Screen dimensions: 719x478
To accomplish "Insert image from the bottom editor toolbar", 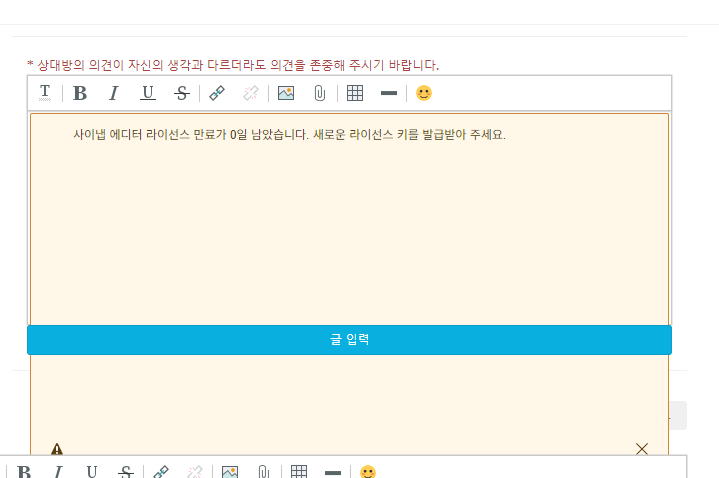I will (230, 472).
